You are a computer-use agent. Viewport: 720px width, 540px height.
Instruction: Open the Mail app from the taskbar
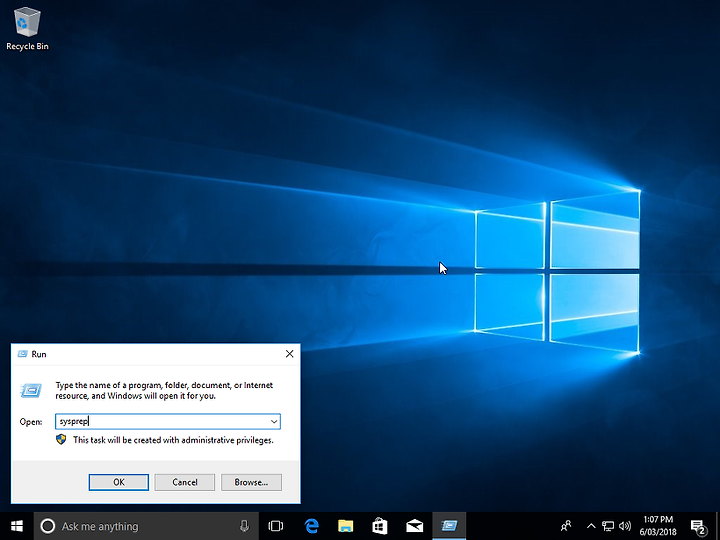[415, 526]
